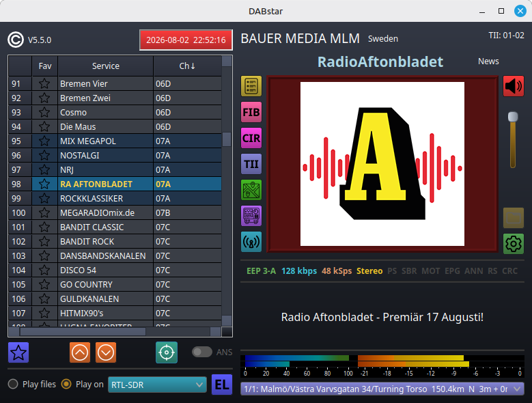The width and height of the screenshot is (532, 403).
Task: Click the volume slider handle
Action: (513, 117)
